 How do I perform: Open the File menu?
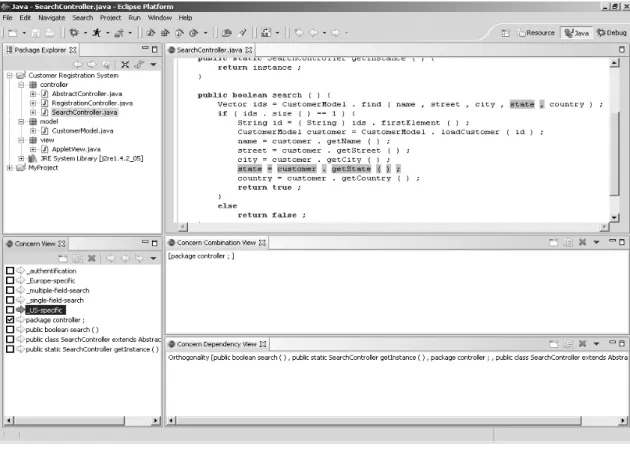[x=7, y=18]
